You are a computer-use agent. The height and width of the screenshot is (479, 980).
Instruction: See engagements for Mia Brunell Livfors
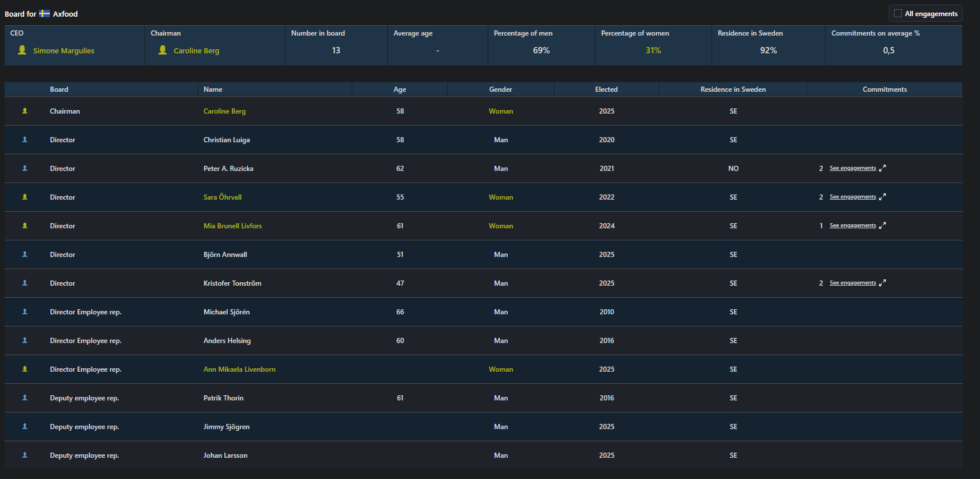853,225
